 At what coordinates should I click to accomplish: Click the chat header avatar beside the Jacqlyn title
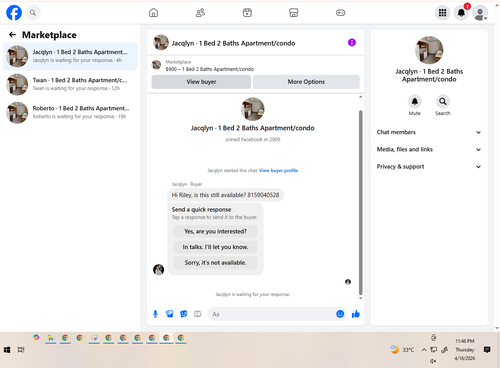tap(161, 42)
